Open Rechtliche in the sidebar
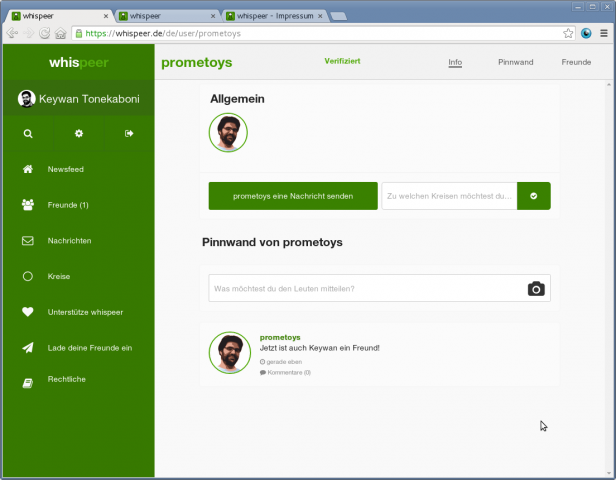Screen dimensions: 616x480 click(x=66, y=379)
